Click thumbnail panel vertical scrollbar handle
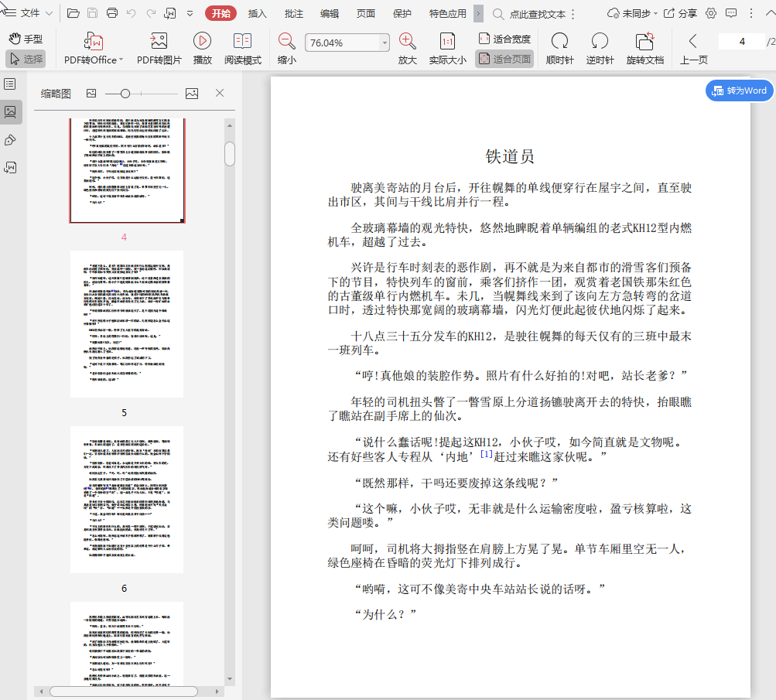Image resolution: width=776 pixels, height=700 pixels. 230,154
